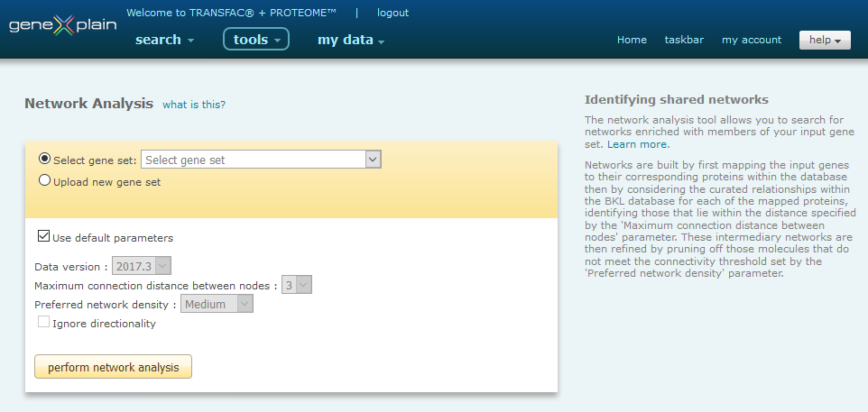Open the tools menu
The width and height of the screenshot is (868, 412).
[x=256, y=40]
